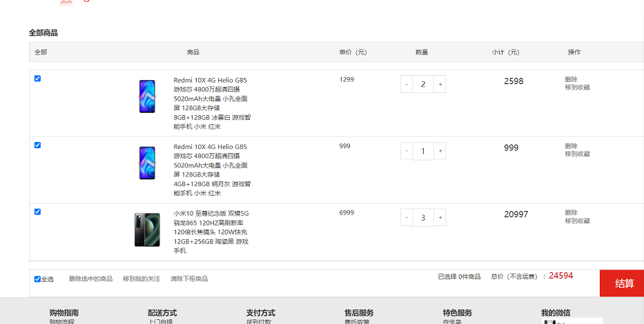Click the red 结算 checkout button
Viewport: 644px width, 324px height.
622,283
